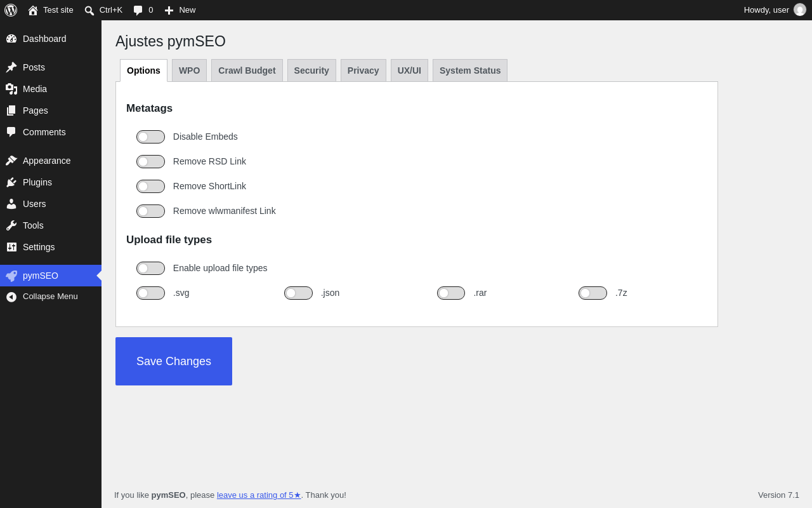Screen dimensions: 812x508
Task: Open the Crawl Budget tab
Action: 247,70
